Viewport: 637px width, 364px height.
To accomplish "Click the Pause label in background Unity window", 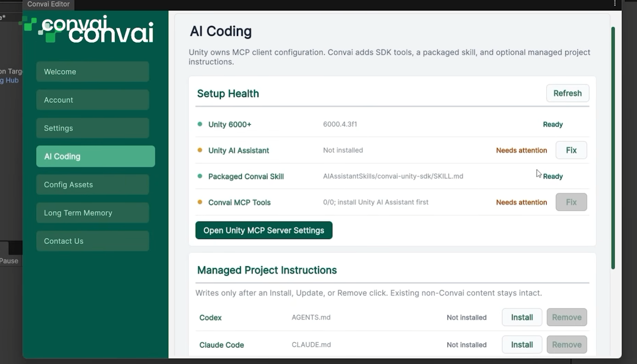I will tap(9, 261).
